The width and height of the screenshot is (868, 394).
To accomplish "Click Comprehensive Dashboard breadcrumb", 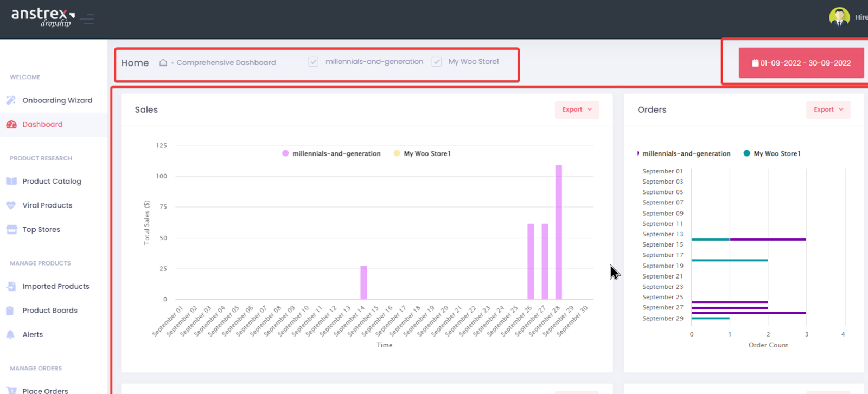I will pyautogui.click(x=226, y=62).
